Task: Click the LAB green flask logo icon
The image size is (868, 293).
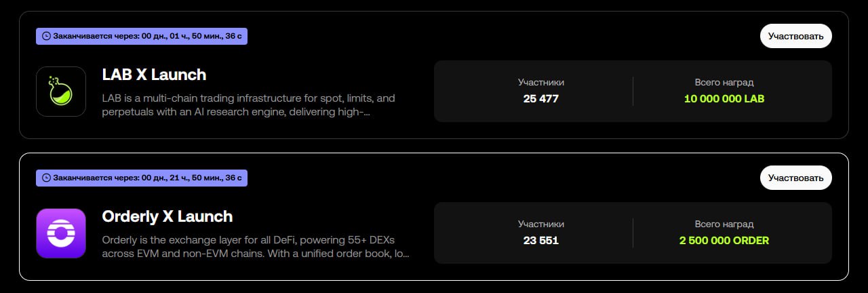Action: (x=61, y=92)
